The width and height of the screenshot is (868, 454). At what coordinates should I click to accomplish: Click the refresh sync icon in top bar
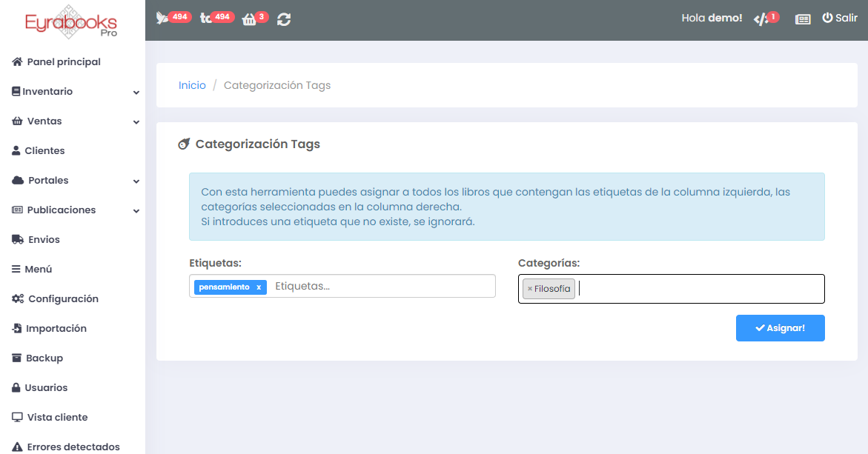click(284, 19)
